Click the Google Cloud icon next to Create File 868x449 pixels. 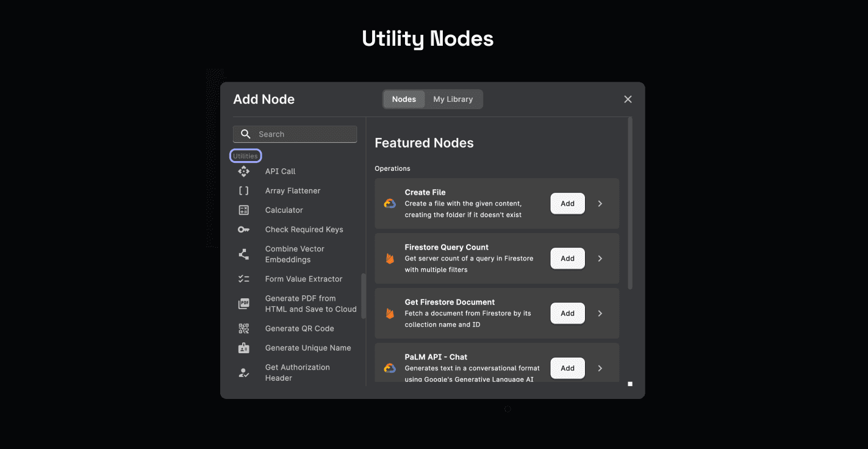(x=389, y=203)
